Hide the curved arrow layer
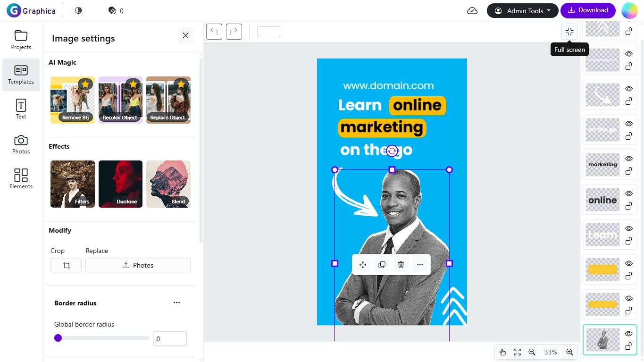644x362 pixels. pyautogui.click(x=629, y=89)
